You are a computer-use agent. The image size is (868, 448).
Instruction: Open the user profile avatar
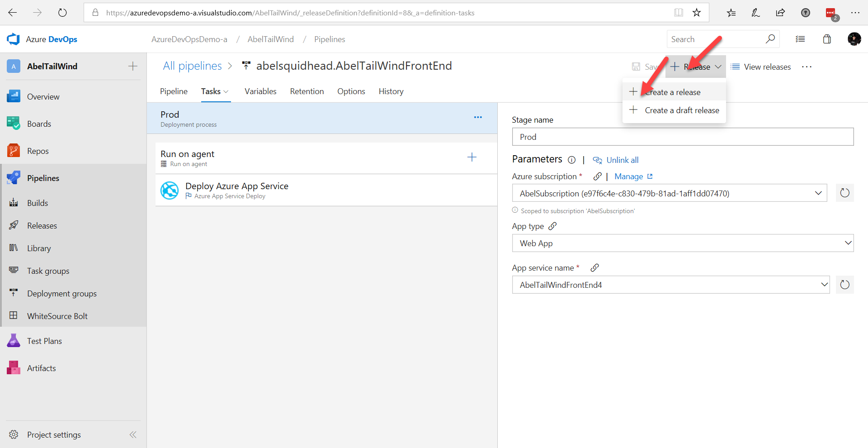click(x=854, y=39)
